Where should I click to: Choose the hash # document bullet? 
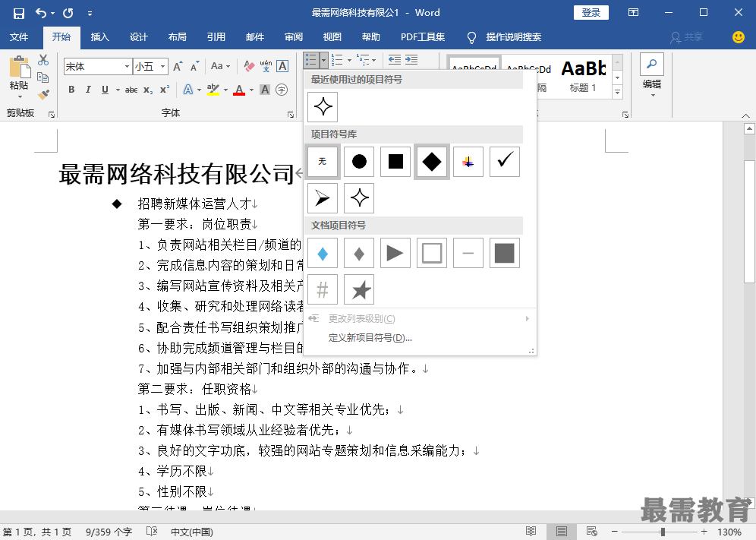tap(323, 289)
